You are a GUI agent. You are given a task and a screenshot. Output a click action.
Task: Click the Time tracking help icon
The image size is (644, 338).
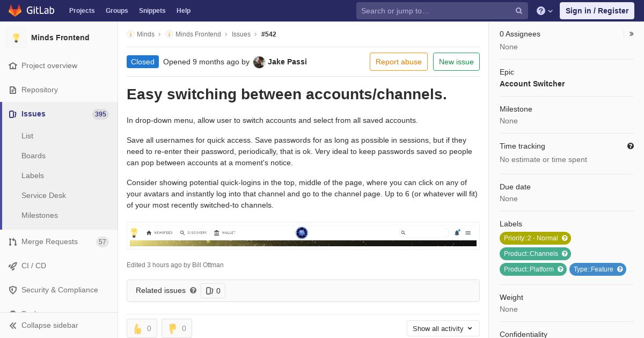[x=631, y=146]
